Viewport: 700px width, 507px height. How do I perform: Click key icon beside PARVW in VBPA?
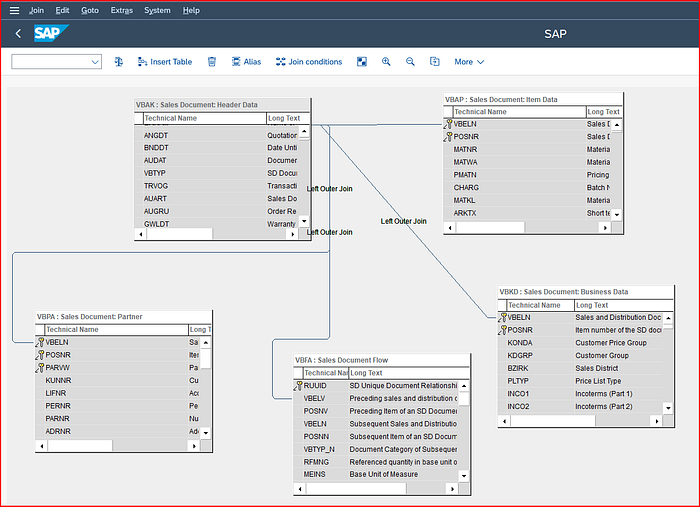(40, 368)
